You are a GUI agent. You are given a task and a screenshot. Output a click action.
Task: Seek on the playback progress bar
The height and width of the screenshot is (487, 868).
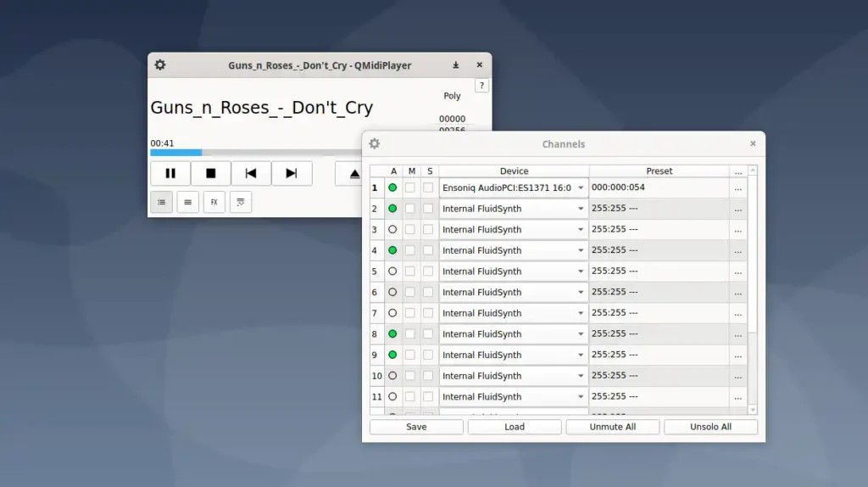(255, 153)
